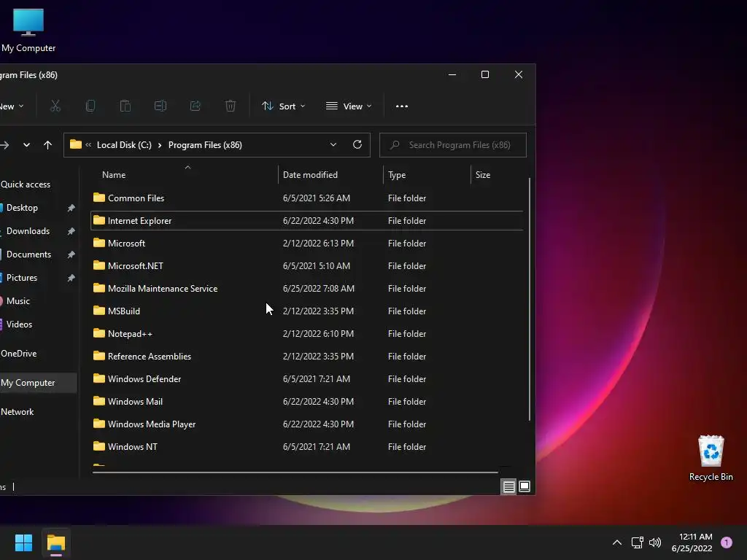Click Local Disk (C:) breadcrumb
Image resolution: width=747 pixels, height=560 pixels.
coord(124,145)
